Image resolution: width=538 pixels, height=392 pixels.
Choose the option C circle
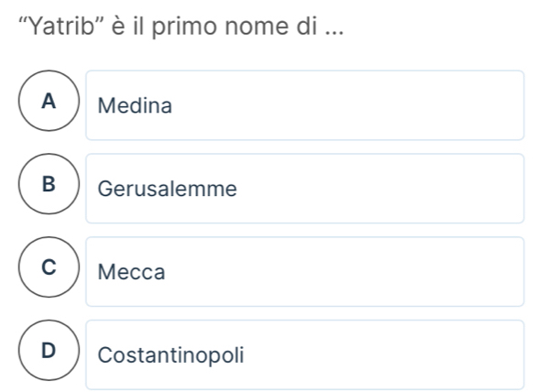[x=49, y=267]
